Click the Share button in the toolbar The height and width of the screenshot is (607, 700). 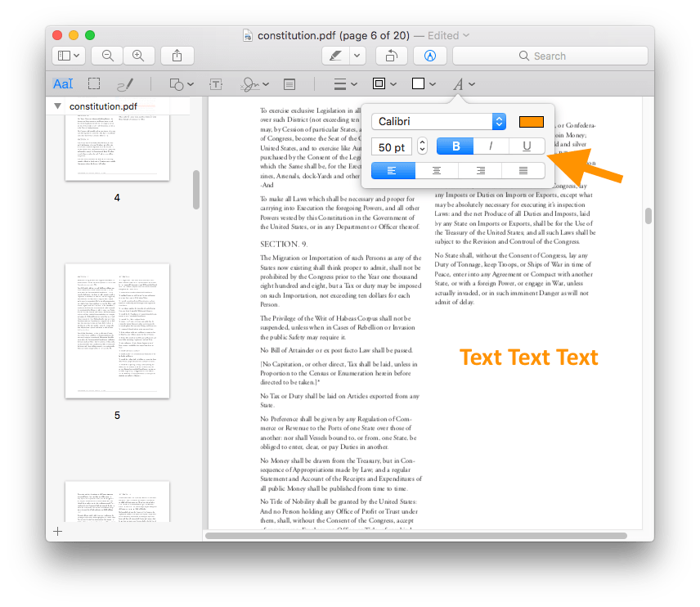click(178, 56)
